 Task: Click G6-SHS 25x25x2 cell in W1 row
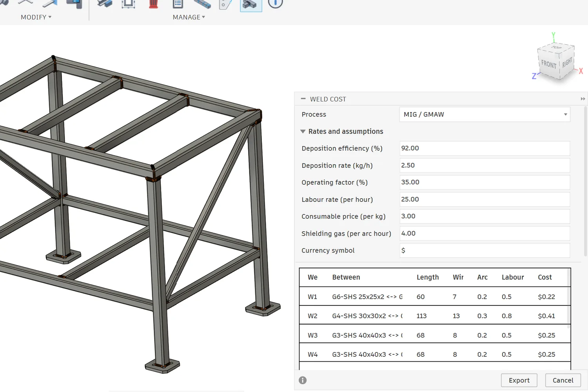point(367,297)
